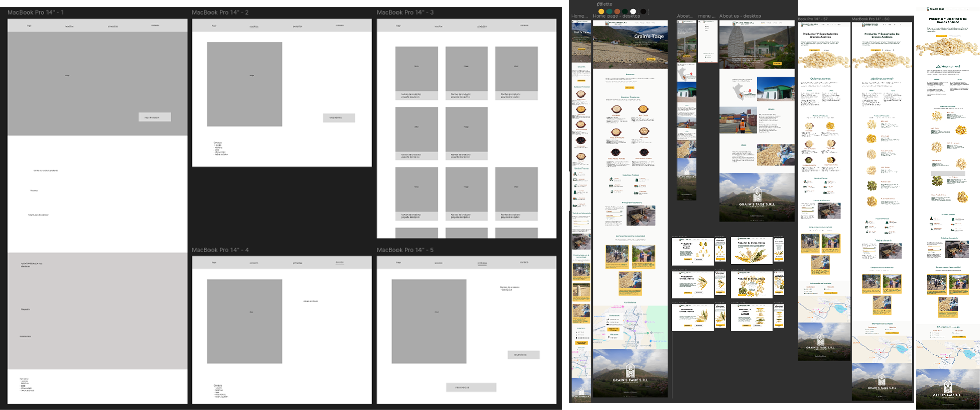
Task: Select the 'menu ...' frame label
Action: point(708,16)
